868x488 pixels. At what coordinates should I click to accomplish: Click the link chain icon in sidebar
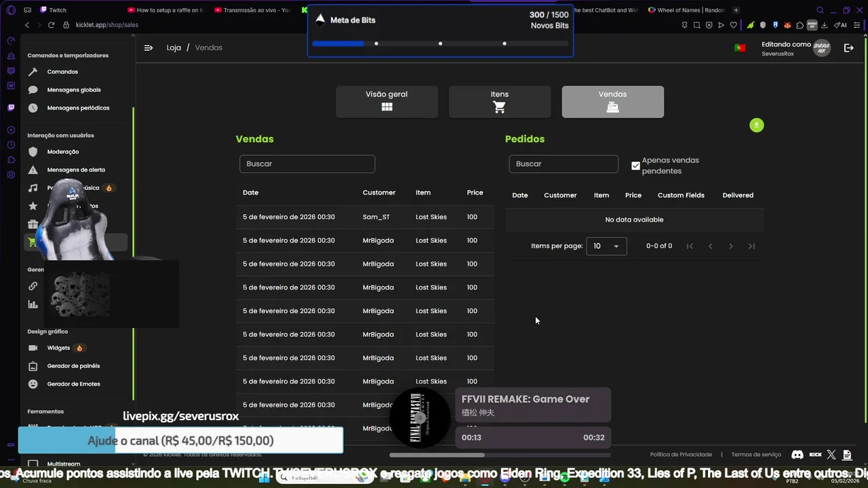(x=33, y=286)
